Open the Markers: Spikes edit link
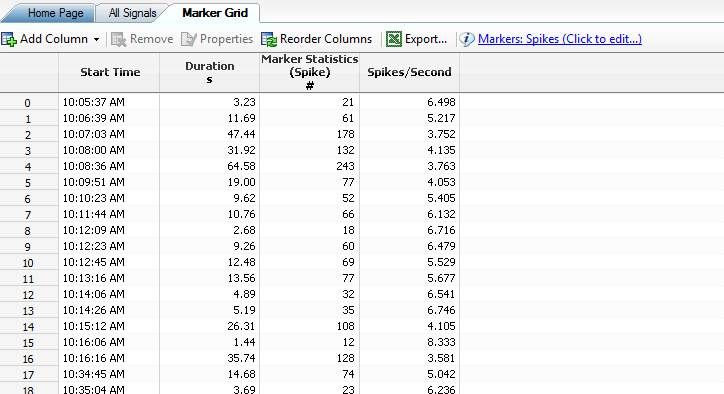Image resolution: width=724 pixels, height=394 pixels. [x=560, y=39]
